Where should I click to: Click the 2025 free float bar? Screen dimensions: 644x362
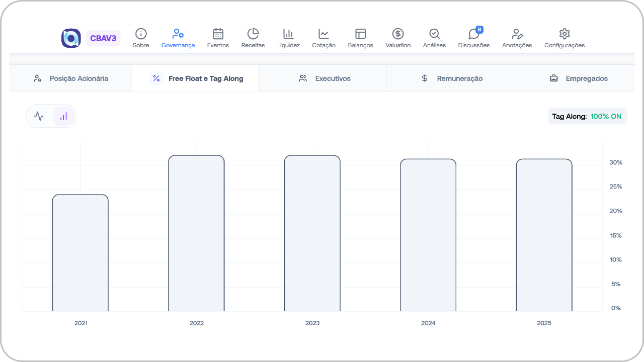pyautogui.click(x=544, y=235)
